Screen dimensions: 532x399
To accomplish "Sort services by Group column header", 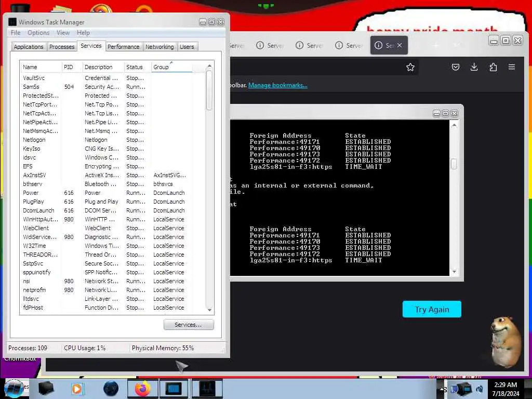I will click(x=171, y=67).
